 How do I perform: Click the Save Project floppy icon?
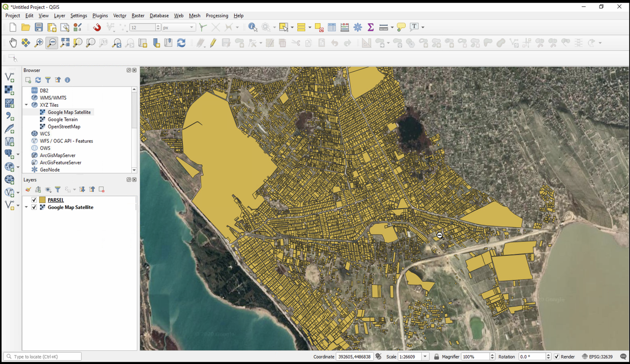(x=39, y=28)
